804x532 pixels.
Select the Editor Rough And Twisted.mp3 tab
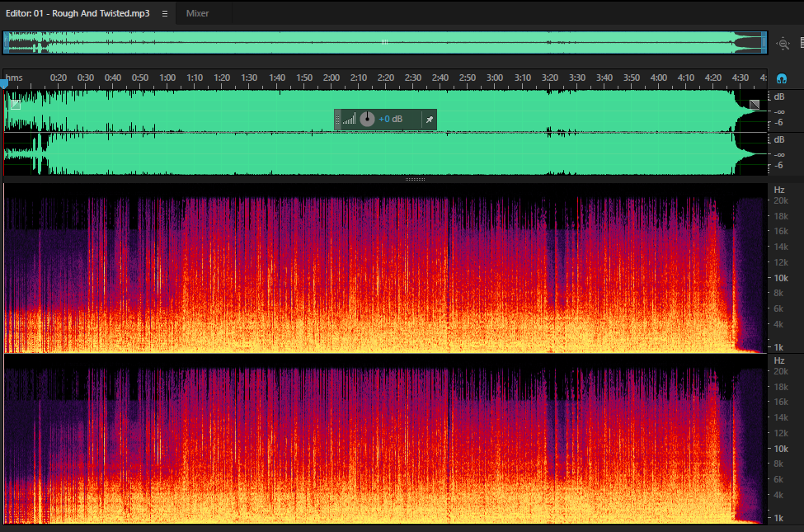click(x=78, y=13)
